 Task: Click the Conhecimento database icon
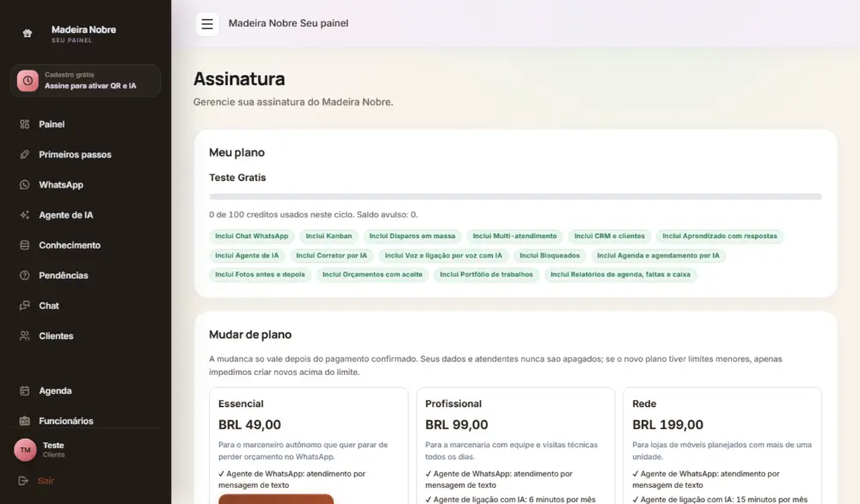25,245
